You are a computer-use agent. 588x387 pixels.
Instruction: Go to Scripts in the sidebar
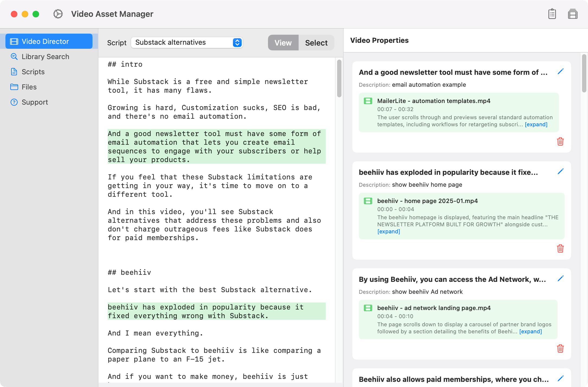pos(33,72)
